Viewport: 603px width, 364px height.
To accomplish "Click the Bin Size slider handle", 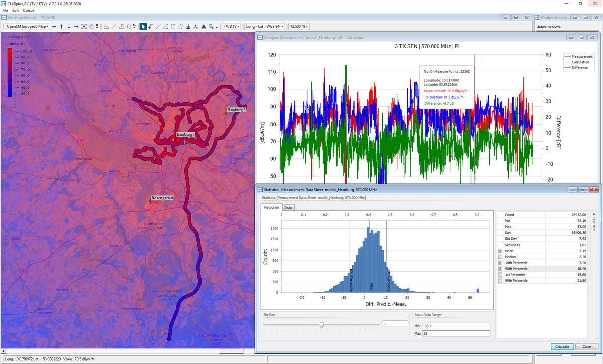I will 321,325.
